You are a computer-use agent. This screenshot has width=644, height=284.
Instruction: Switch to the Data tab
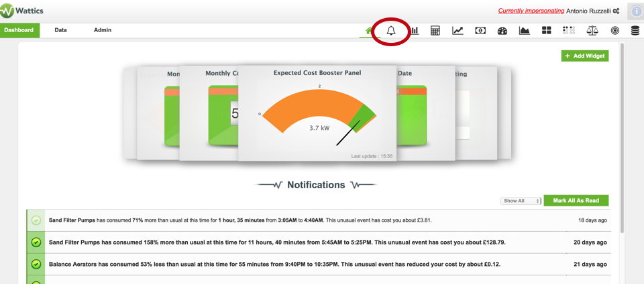tap(60, 30)
